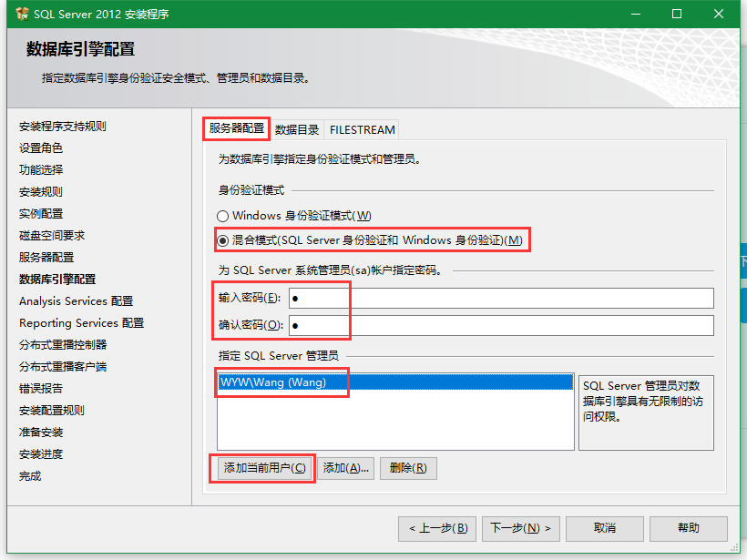Click 数据库引擎配置 step in sidebar

coord(57,280)
